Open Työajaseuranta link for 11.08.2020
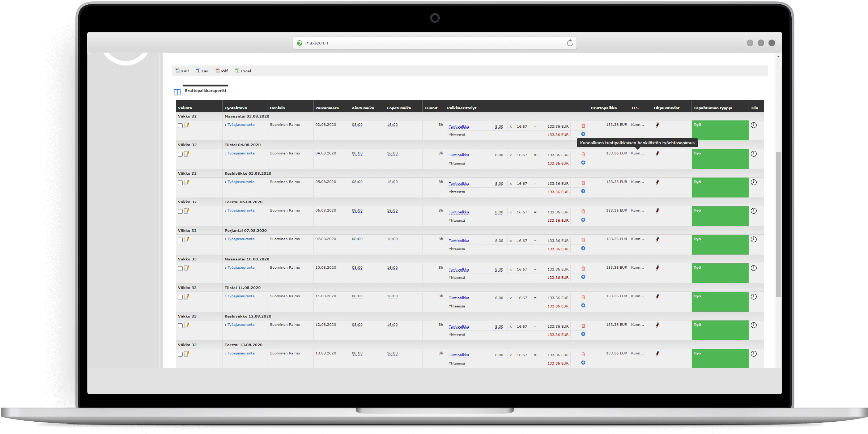This screenshot has height=434, width=868. [x=241, y=296]
